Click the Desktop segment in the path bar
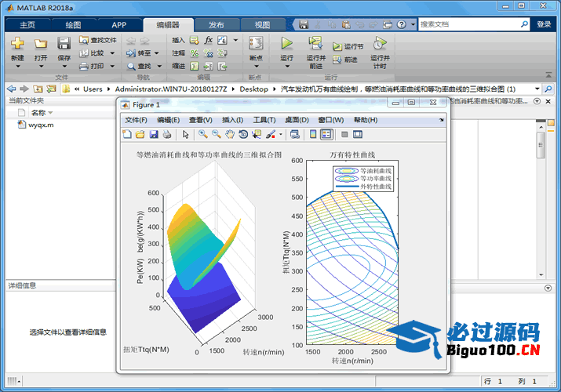561x392 pixels. click(254, 89)
